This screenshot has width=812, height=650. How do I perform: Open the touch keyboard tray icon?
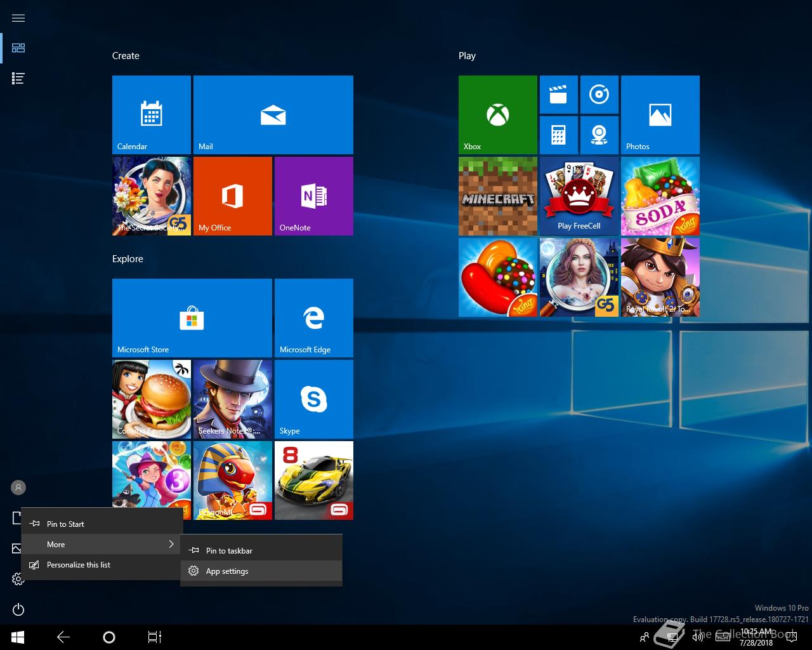[723, 637]
